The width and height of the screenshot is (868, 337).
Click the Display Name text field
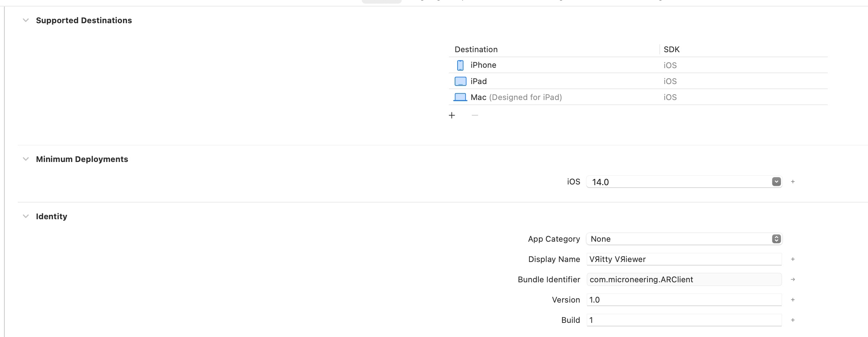(684, 259)
